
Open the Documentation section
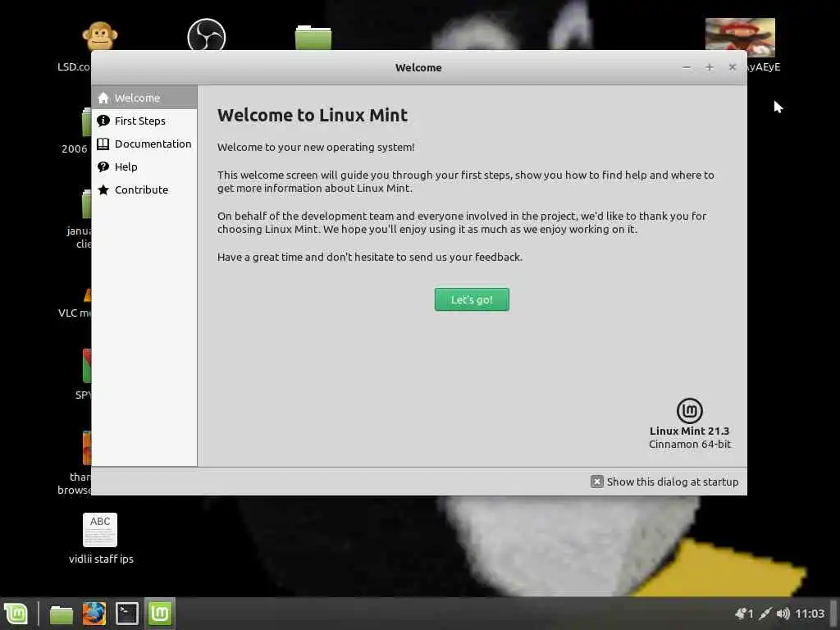click(x=144, y=144)
